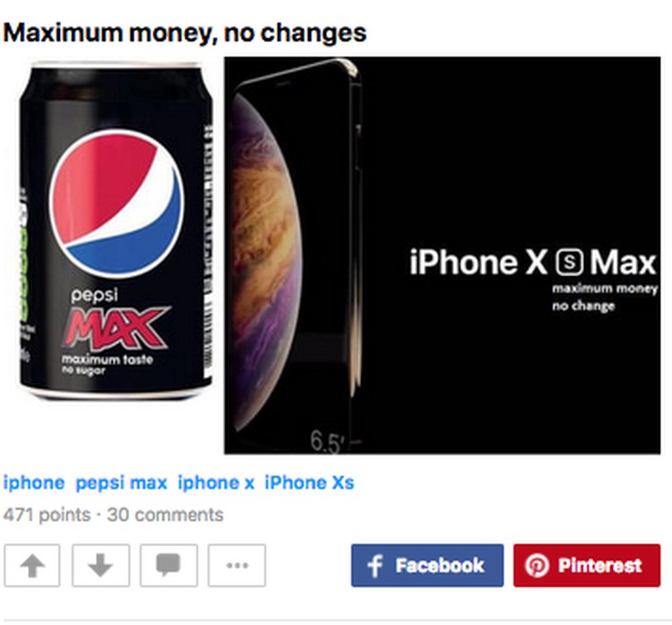Click the Pepsi Max can image
Screen dimensions: 672x625
(116, 230)
